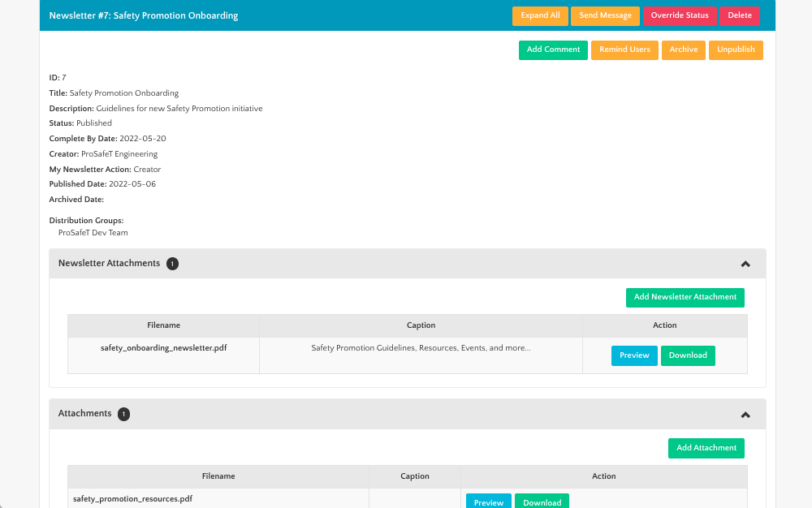Click Override Status button
Screen dimensions: 812x508
(680, 15)
